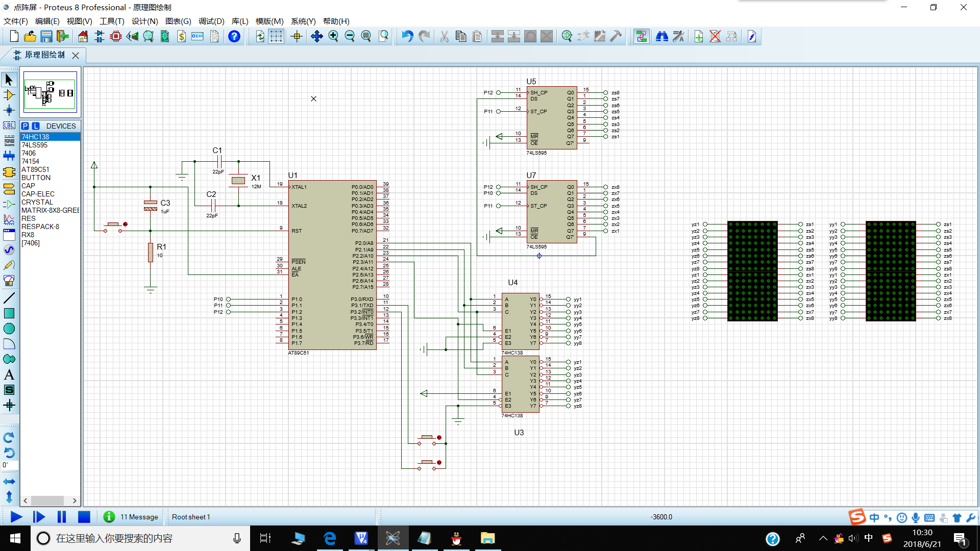
Task: Click the rotation angle input field
Action: (9, 465)
